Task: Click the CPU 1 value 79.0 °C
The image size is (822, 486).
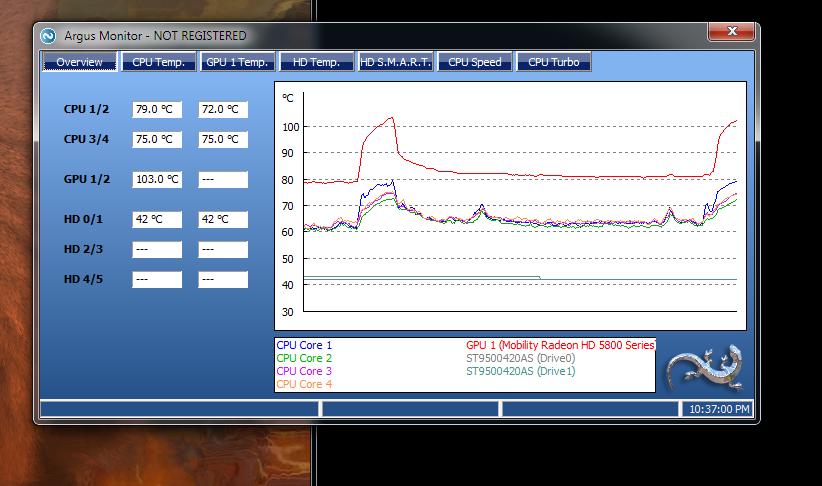Action: 157,109
